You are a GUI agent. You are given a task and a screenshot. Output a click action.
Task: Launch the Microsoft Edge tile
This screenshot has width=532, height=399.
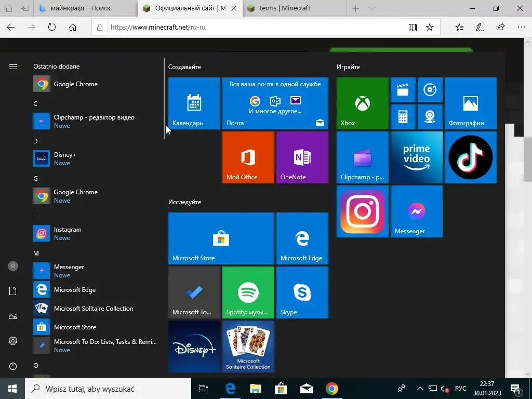[x=302, y=238]
